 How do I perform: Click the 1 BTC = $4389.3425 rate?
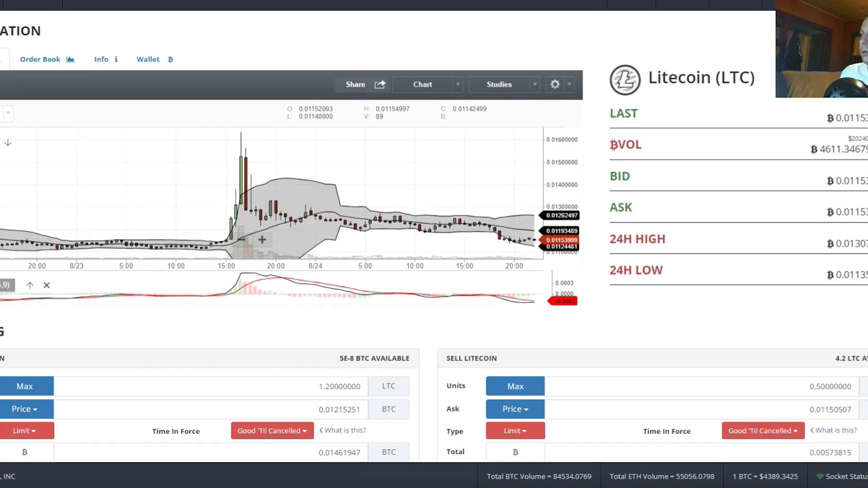[765, 476]
